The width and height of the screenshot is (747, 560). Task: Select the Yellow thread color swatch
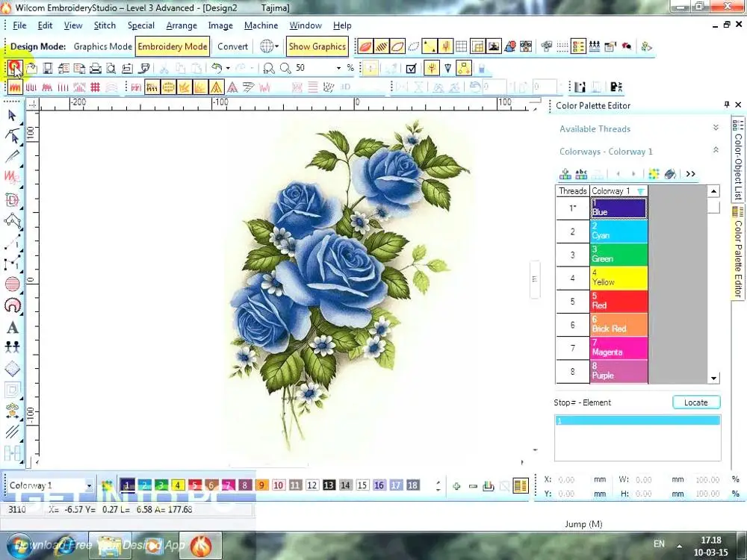pos(618,279)
